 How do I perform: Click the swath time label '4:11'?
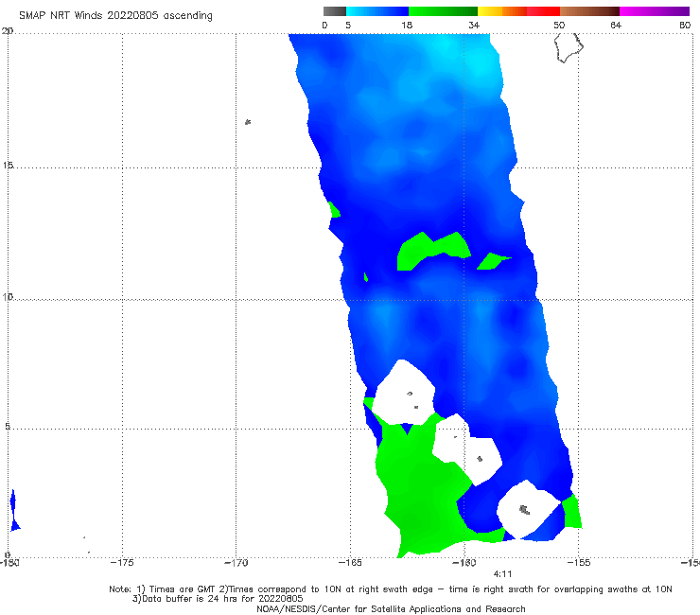[502, 574]
